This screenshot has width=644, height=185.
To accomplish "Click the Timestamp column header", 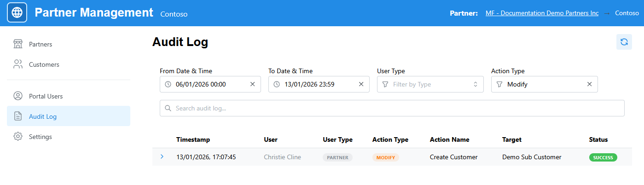I will 193,139.
